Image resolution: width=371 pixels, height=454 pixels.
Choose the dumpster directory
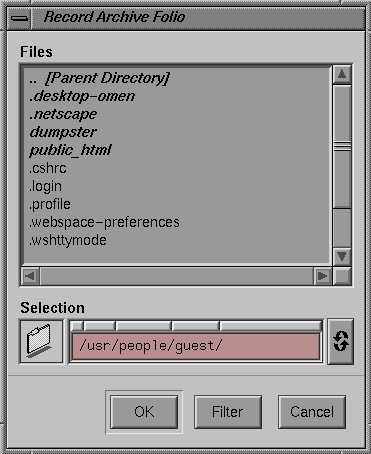63,132
